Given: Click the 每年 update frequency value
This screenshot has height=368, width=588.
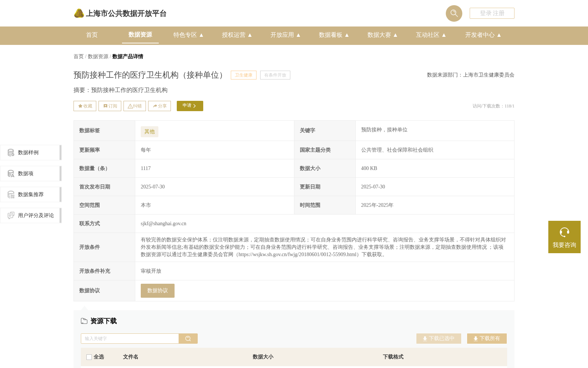Looking at the screenshot, I should click(x=146, y=150).
